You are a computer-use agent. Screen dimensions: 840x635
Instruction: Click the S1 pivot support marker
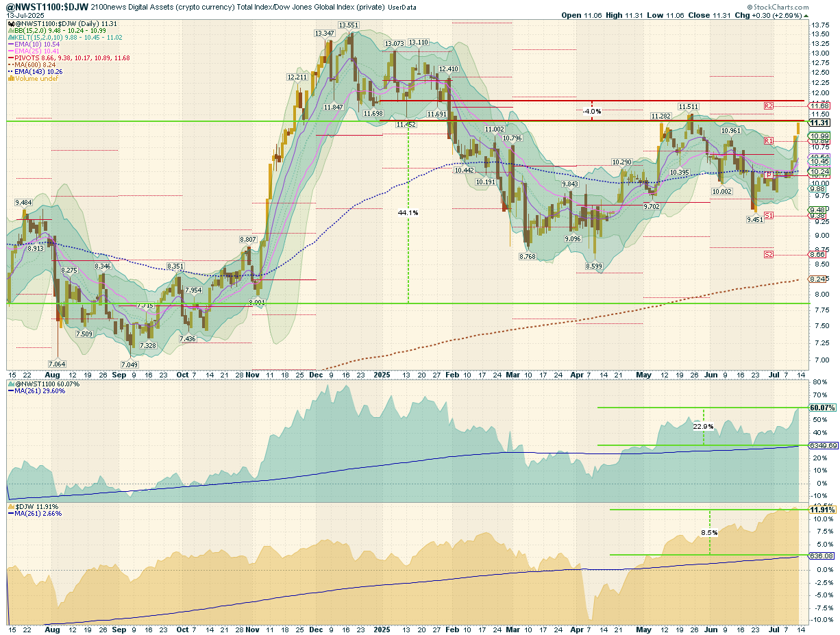pyautogui.click(x=769, y=216)
